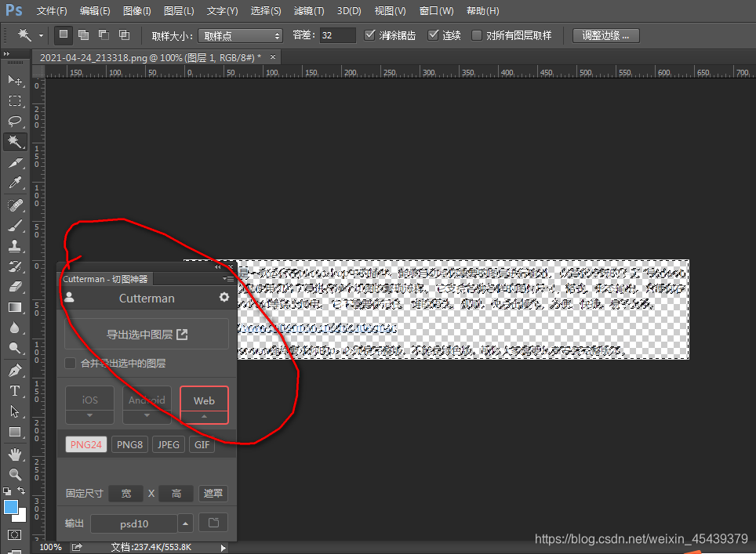Reset default foreground and background colors
Image resolution: width=756 pixels, height=554 pixels.
click(x=7, y=491)
